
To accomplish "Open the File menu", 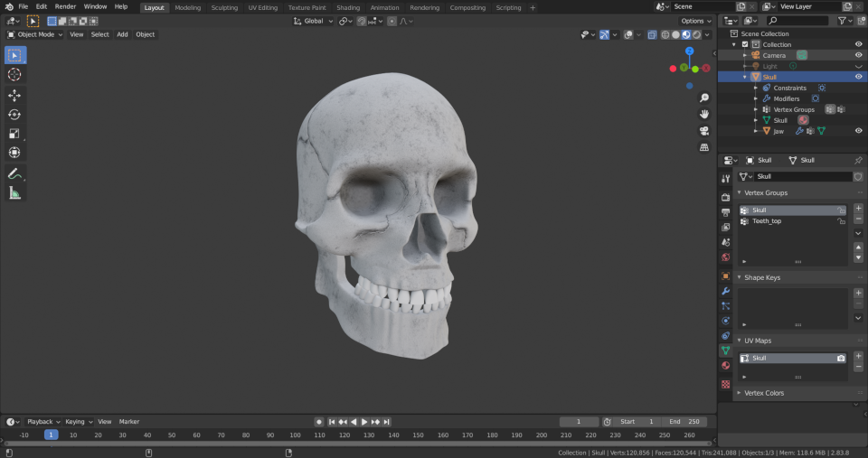I will tap(24, 6).
